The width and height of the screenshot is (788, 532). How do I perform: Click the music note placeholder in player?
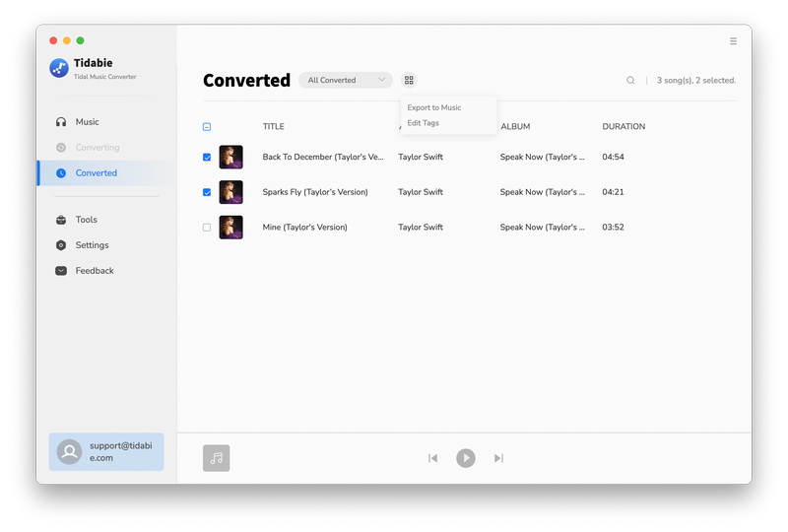coord(216,458)
